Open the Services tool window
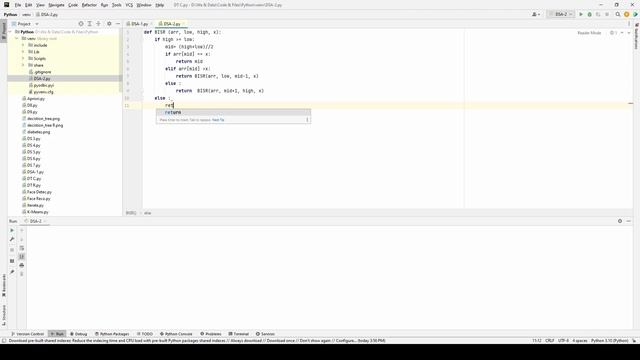The height and width of the screenshot is (360, 640). tap(265, 334)
